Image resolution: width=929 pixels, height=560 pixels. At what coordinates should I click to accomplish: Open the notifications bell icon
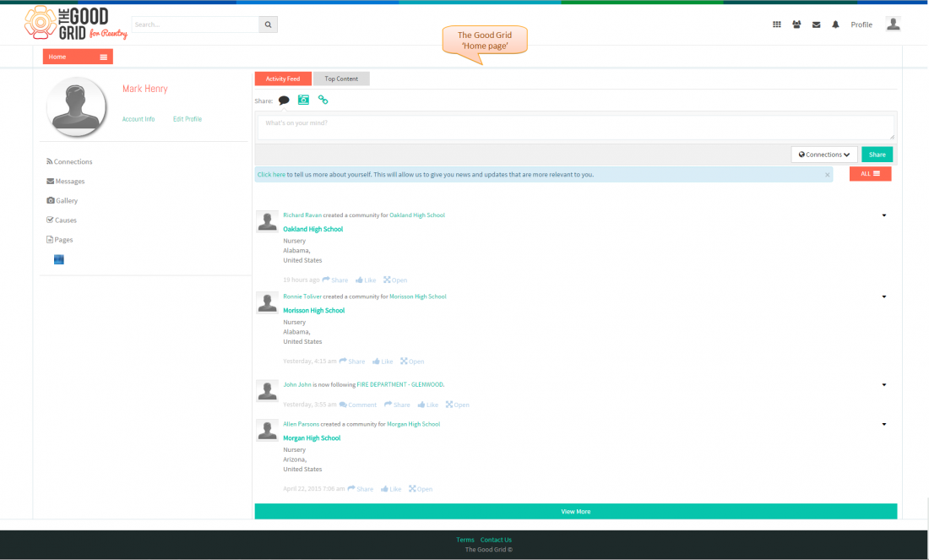click(x=835, y=24)
